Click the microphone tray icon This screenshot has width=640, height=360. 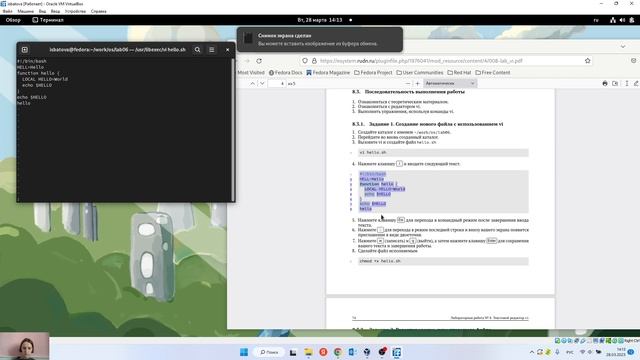point(557,352)
